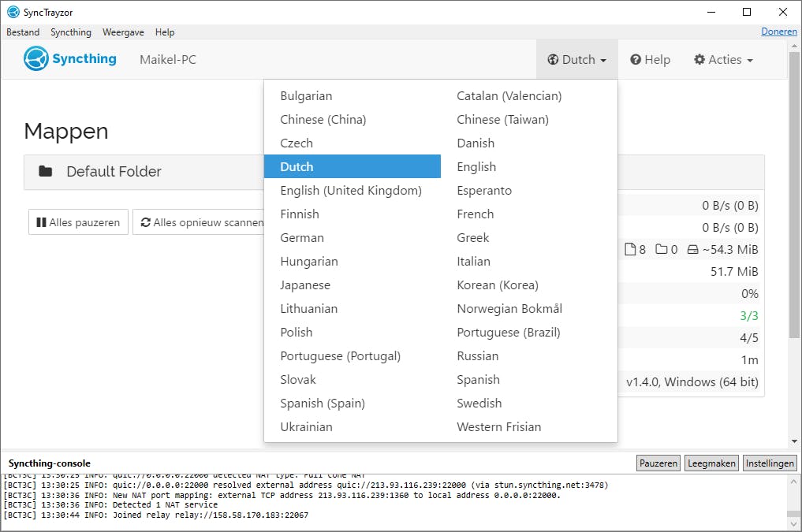
Task: Click the folder count icon beside 0
Action: pos(662,249)
